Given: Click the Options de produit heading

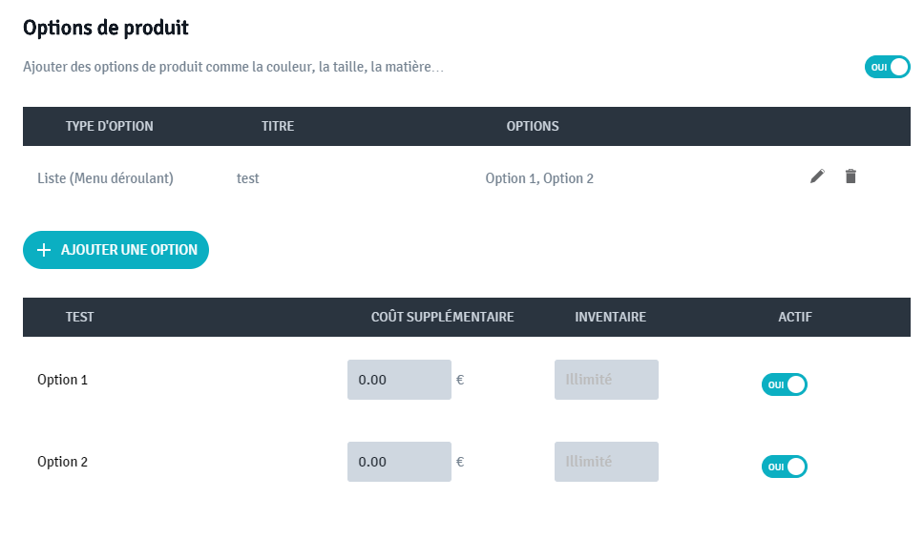Looking at the screenshot, I should [105, 28].
